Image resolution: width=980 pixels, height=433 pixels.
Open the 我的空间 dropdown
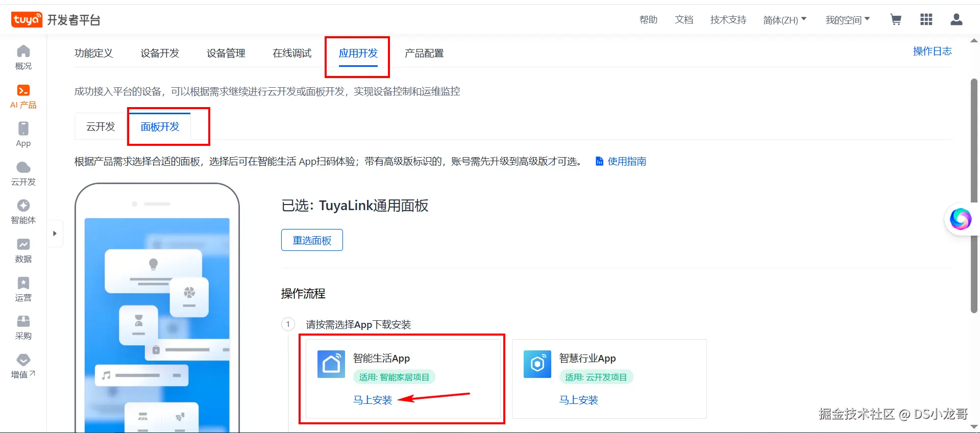click(847, 20)
